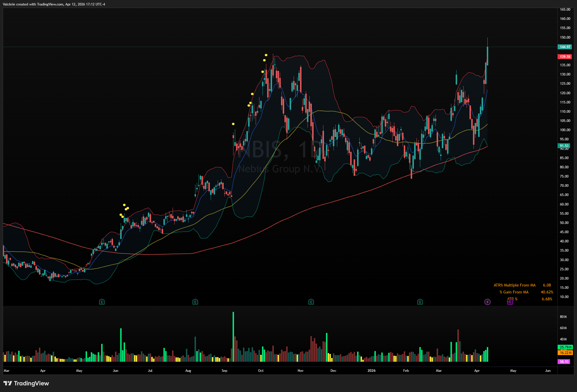Click the earnings marker near February 2026
The image size is (577, 392).
coord(420,302)
